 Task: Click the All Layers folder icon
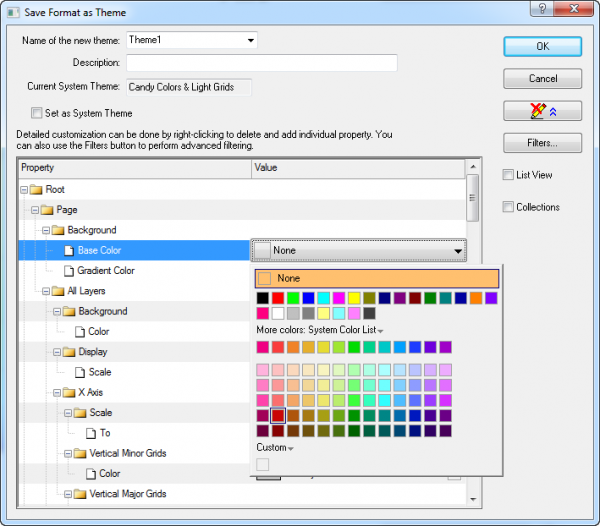(58, 291)
